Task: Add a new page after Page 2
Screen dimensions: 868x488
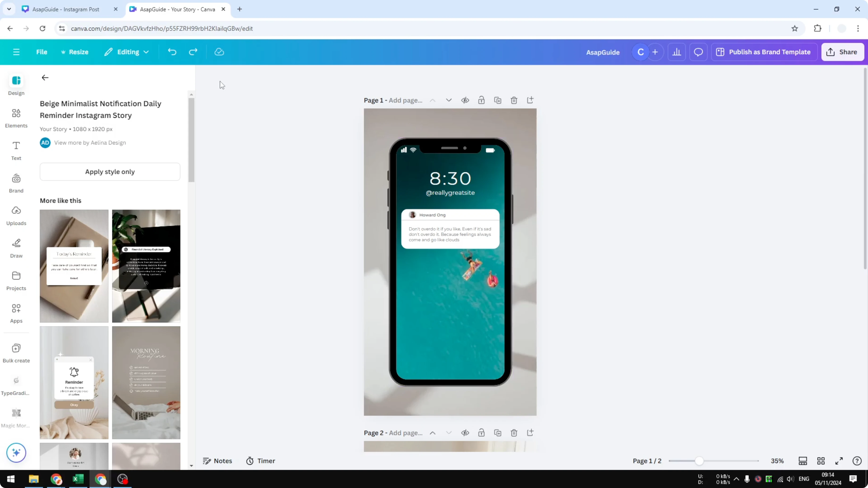Action: (530, 433)
